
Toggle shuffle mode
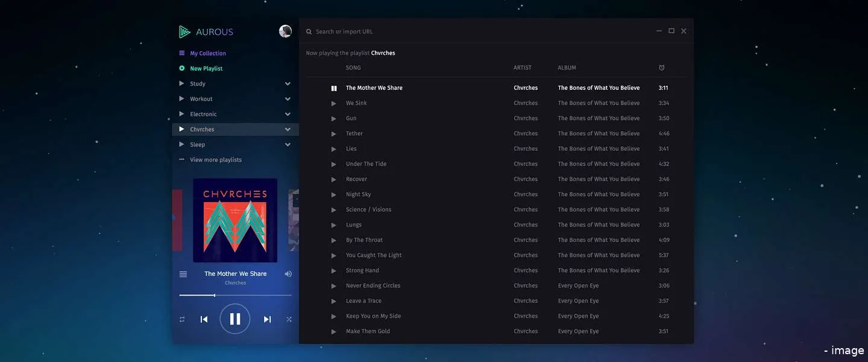[289, 319]
